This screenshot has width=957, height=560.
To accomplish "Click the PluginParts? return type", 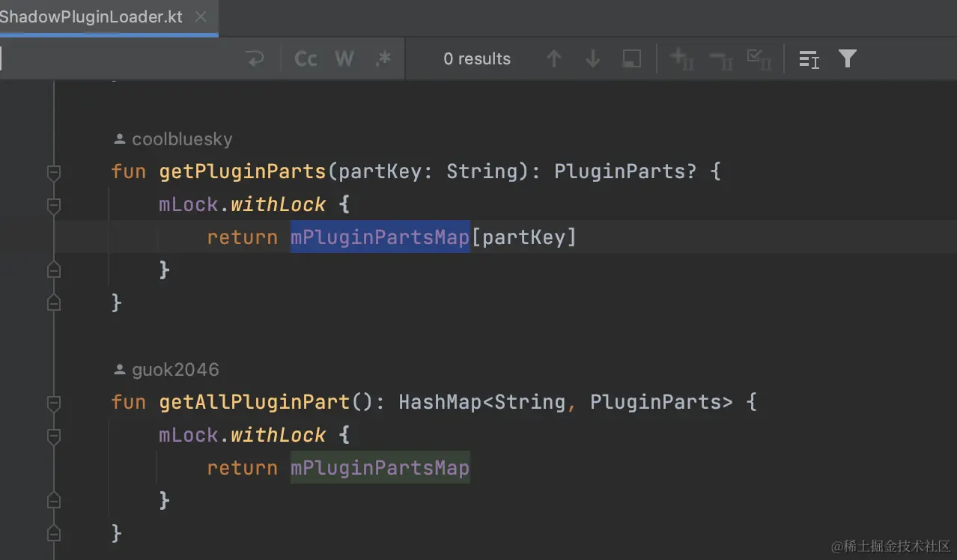I will (x=625, y=171).
